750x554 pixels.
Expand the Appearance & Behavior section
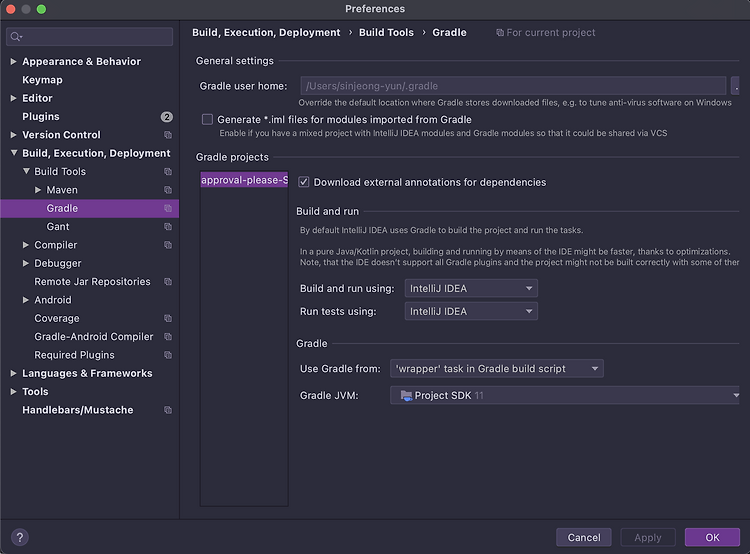(14, 62)
